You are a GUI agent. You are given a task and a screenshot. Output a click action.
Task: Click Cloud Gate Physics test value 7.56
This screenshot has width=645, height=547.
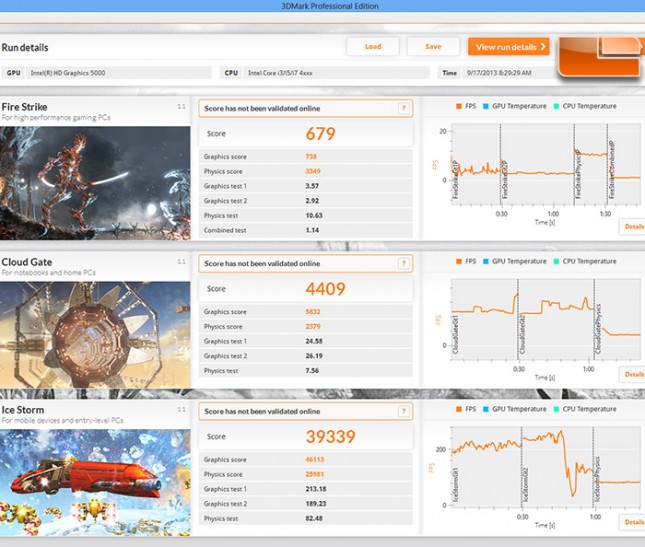(x=312, y=371)
